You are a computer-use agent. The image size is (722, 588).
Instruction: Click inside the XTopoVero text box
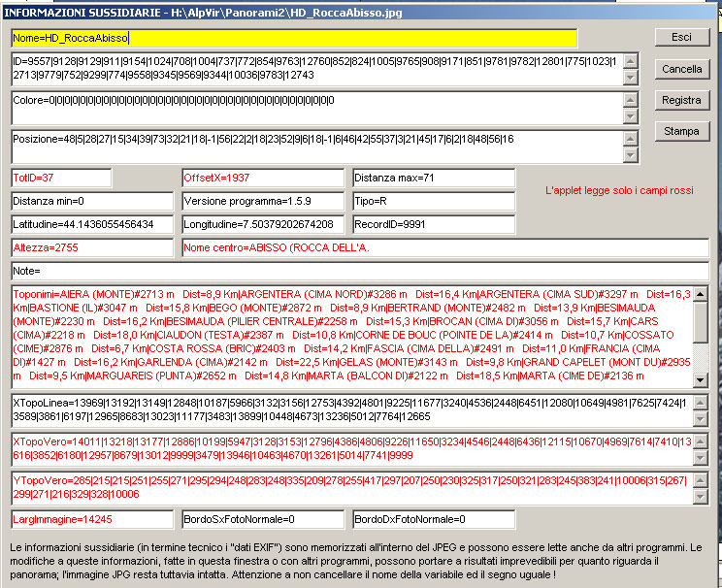pyautogui.click(x=352, y=449)
